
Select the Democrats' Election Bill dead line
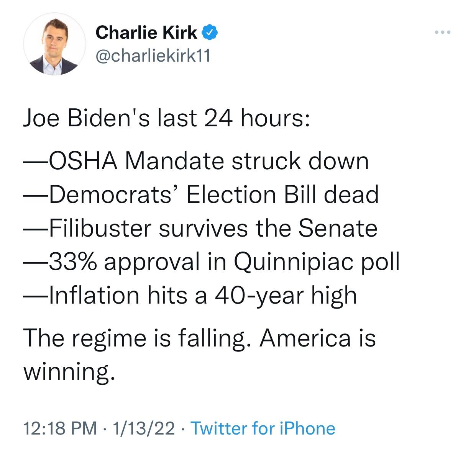coord(200,194)
